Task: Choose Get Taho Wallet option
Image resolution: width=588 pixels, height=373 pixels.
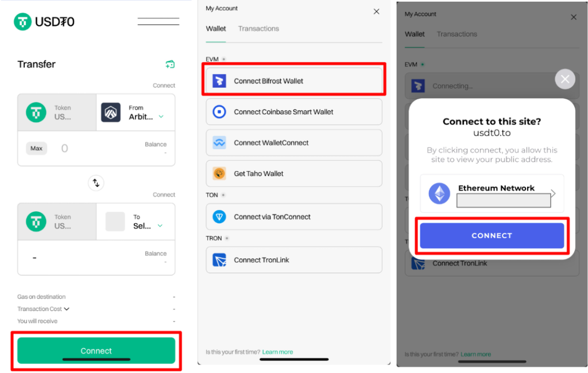Action: point(294,173)
